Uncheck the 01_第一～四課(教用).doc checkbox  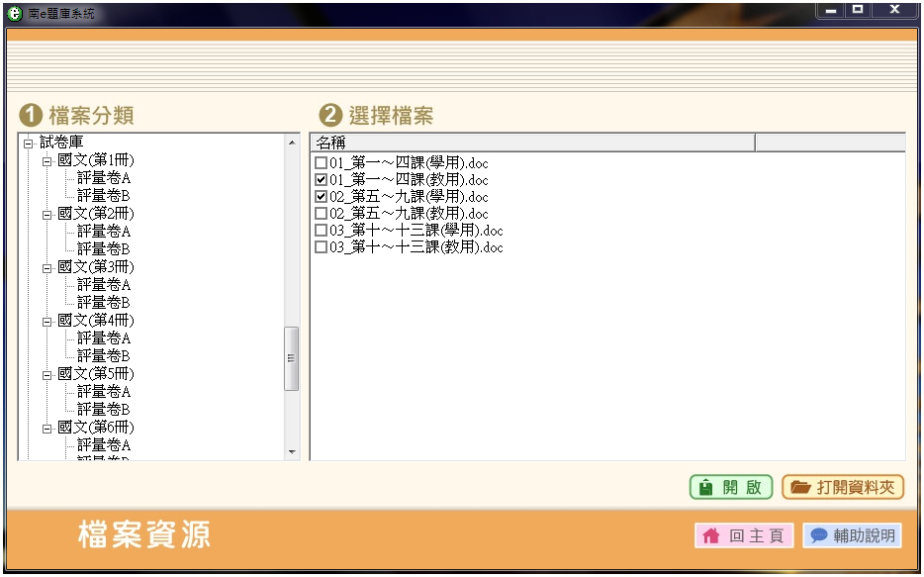(321, 180)
